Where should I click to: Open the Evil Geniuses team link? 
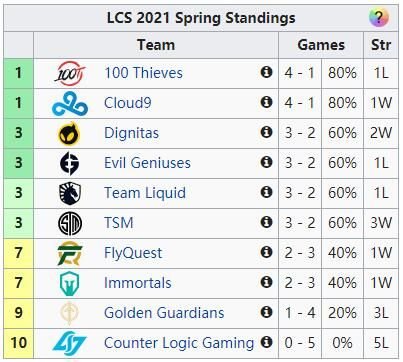coord(147,163)
